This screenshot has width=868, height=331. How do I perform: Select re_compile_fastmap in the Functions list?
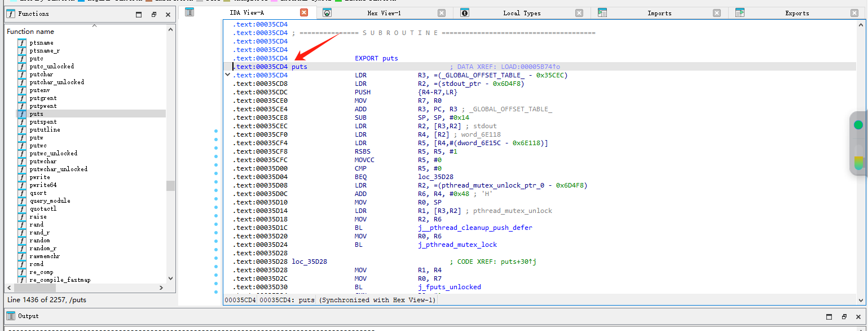[x=60, y=280]
